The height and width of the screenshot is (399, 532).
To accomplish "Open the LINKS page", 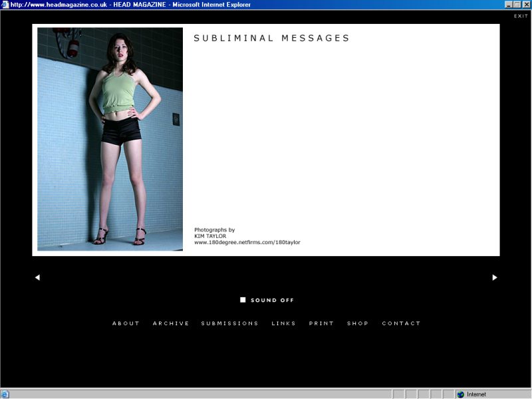I will tap(283, 323).
